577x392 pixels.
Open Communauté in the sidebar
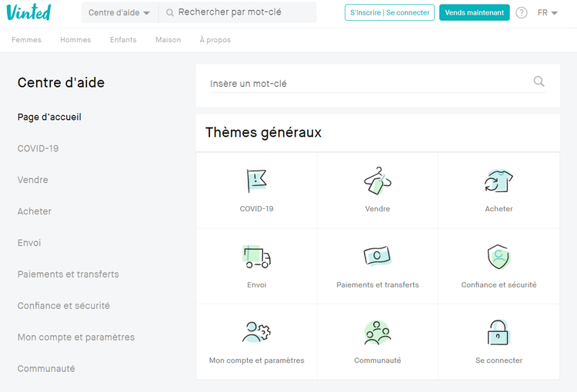46,368
